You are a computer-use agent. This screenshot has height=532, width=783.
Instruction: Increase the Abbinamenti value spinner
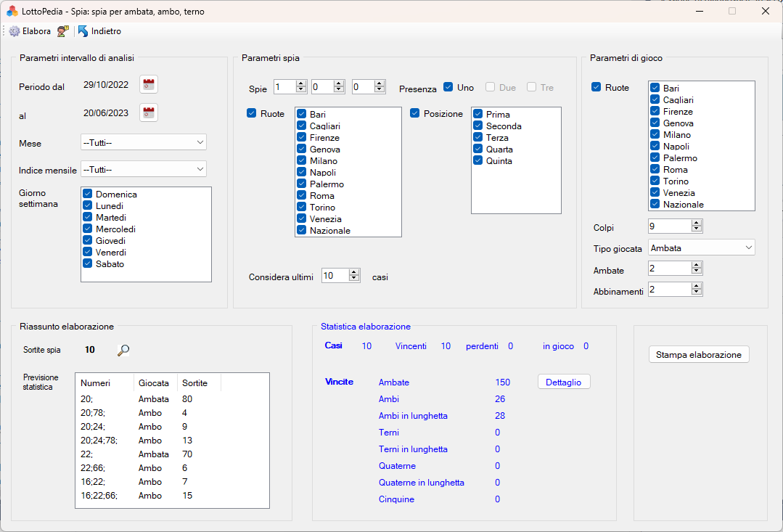[x=697, y=286]
